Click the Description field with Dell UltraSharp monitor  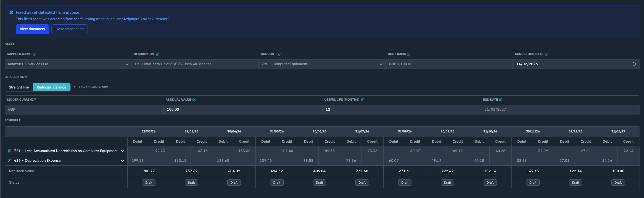195,64
